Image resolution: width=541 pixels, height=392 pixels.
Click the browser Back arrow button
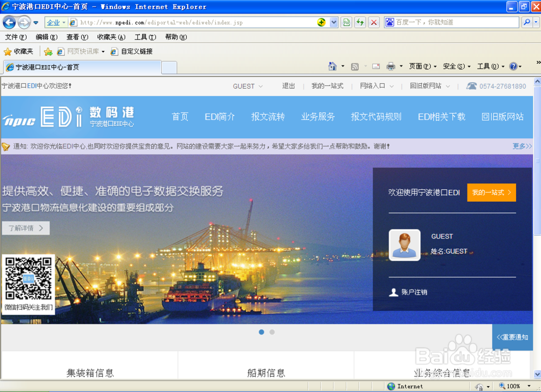point(9,23)
